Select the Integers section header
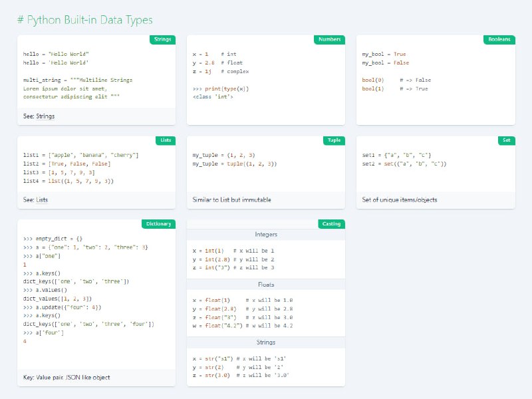Screen dimensions: 532x399 (266, 234)
